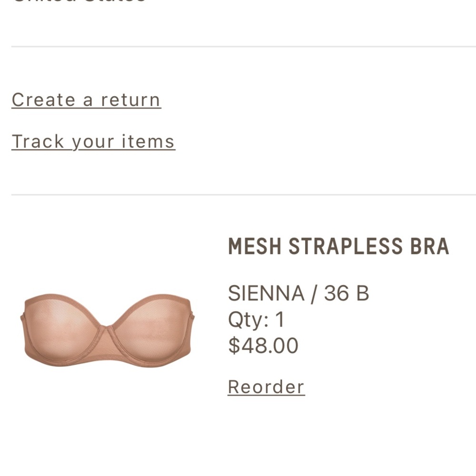Screen dimensions: 476x476
Task: Click the underlined Create a return text
Action: (x=86, y=99)
